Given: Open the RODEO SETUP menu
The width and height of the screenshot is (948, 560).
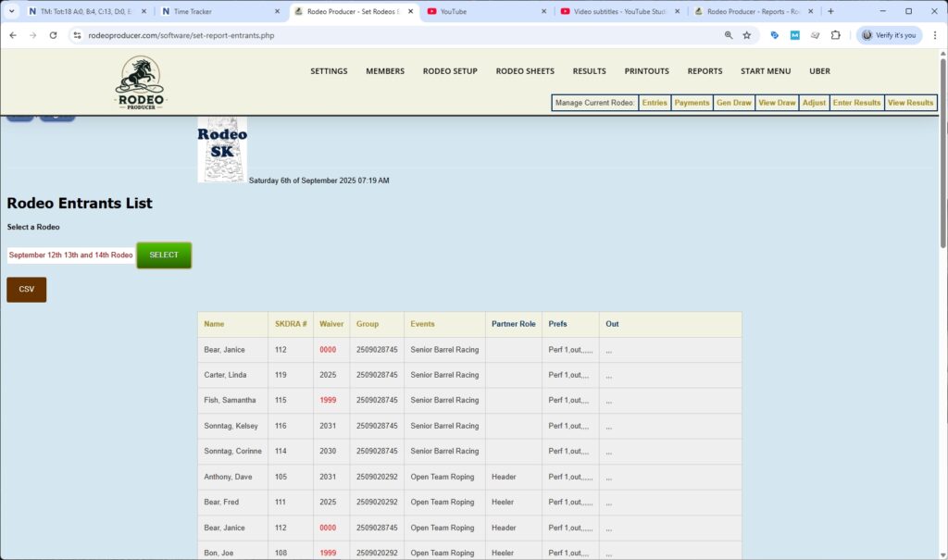Looking at the screenshot, I should coord(450,71).
